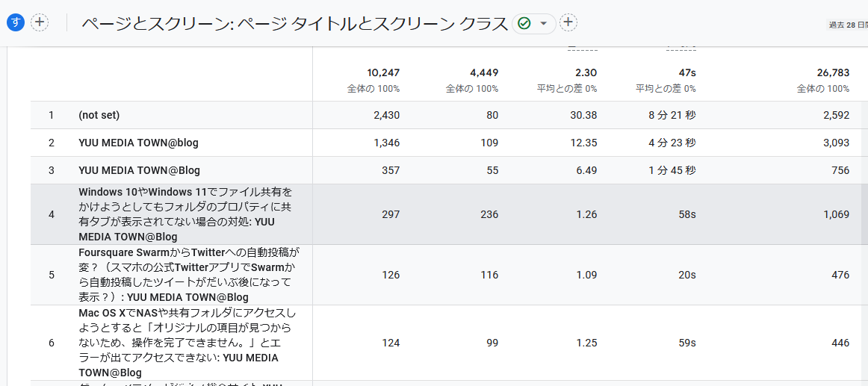
Task: Click the blue 'す' segment avatar
Action: (x=16, y=22)
